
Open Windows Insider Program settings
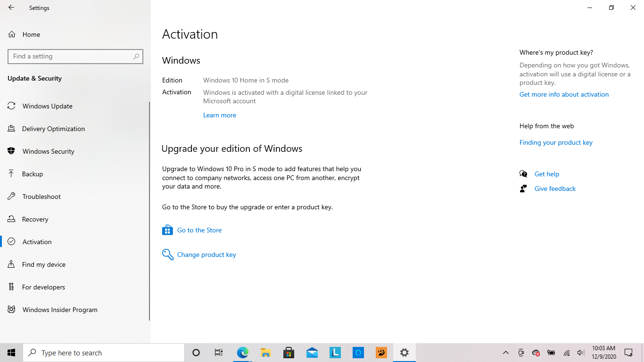(x=75, y=310)
